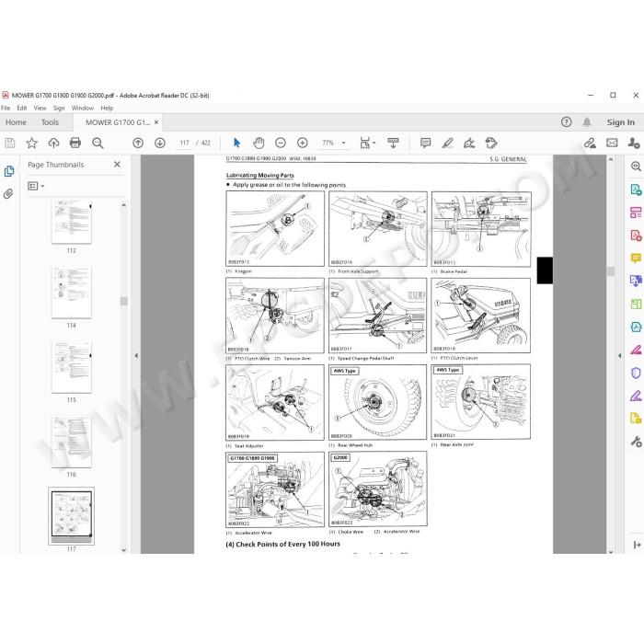The image size is (644, 644).
Task: Toggle the Page Thumbnails panel icon
Action: (8, 171)
